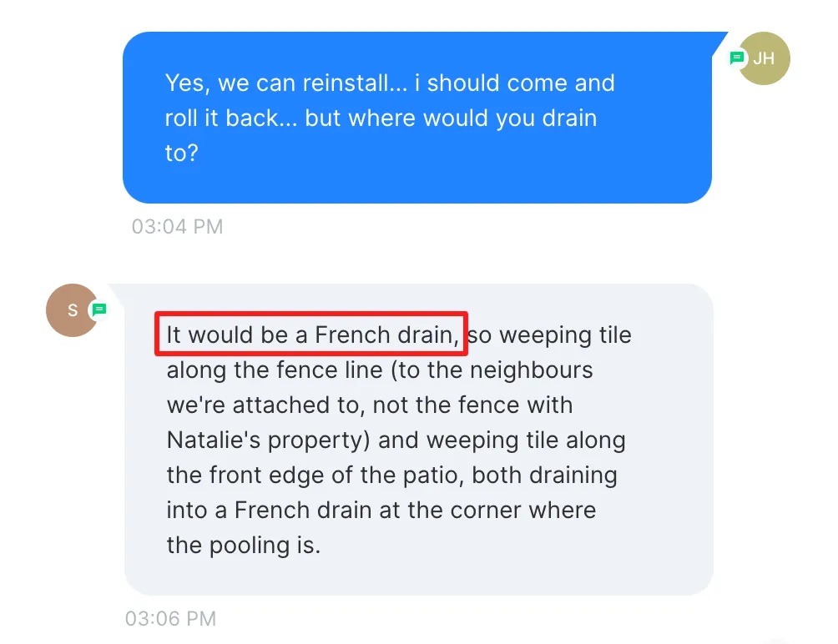This screenshot has width=838, height=644.
Task: Click the phrase 'the pooling is.'
Action: (x=244, y=546)
